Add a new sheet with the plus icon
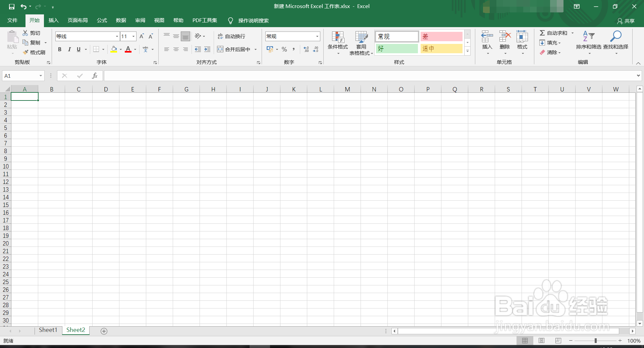Image resolution: width=644 pixels, height=348 pixels. tap(104, 331)
